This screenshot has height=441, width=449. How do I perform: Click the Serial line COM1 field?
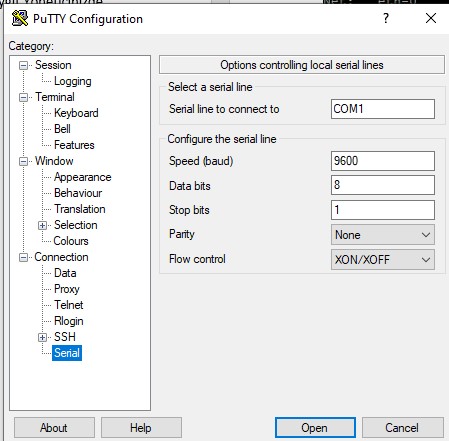[383, 109]
